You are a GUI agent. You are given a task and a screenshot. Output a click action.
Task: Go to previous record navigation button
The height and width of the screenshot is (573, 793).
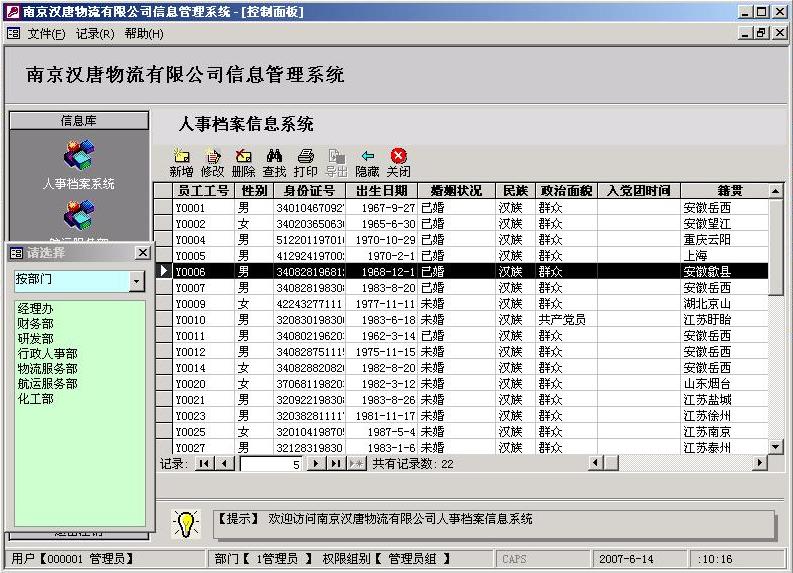point(225,463)
